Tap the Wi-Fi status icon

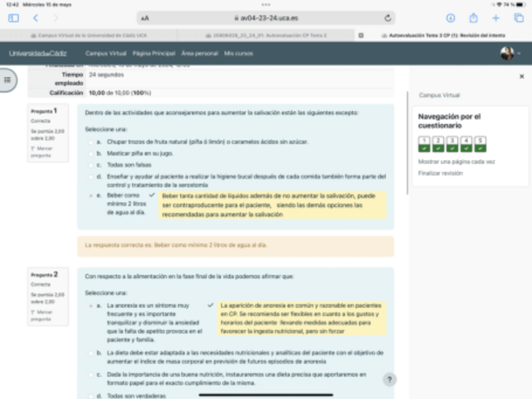(x=499, y=4)
